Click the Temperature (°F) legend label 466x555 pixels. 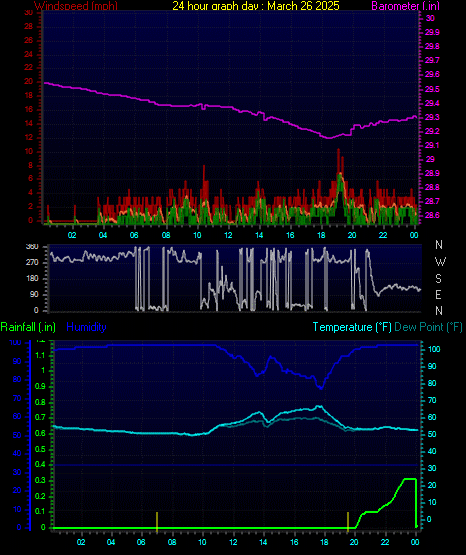[x=352, y=327]
